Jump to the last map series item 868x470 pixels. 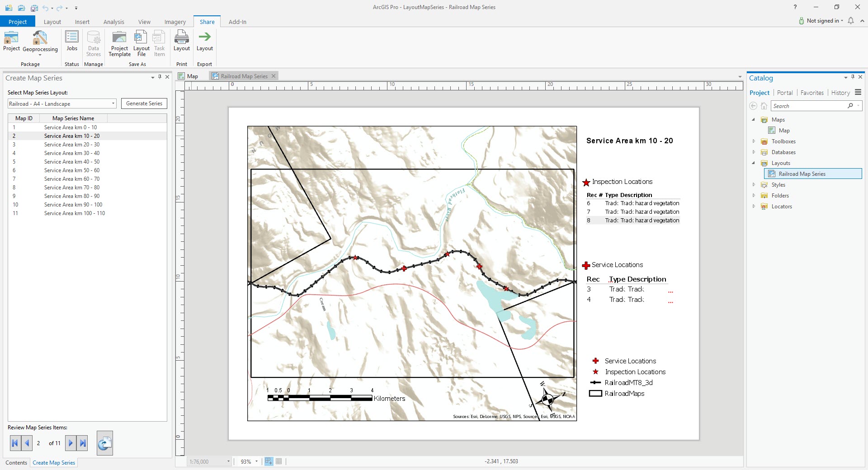pos(83,443)
